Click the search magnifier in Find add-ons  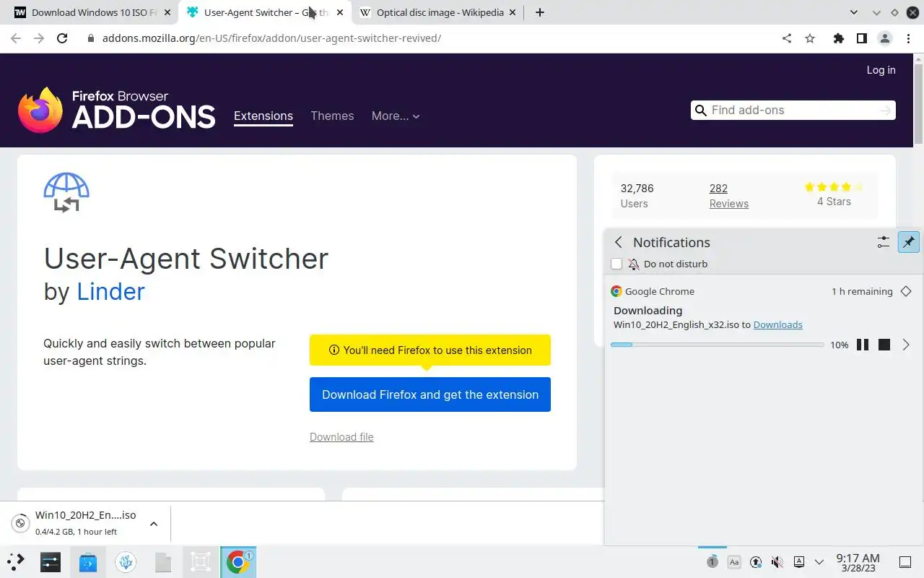coord(700,110)
